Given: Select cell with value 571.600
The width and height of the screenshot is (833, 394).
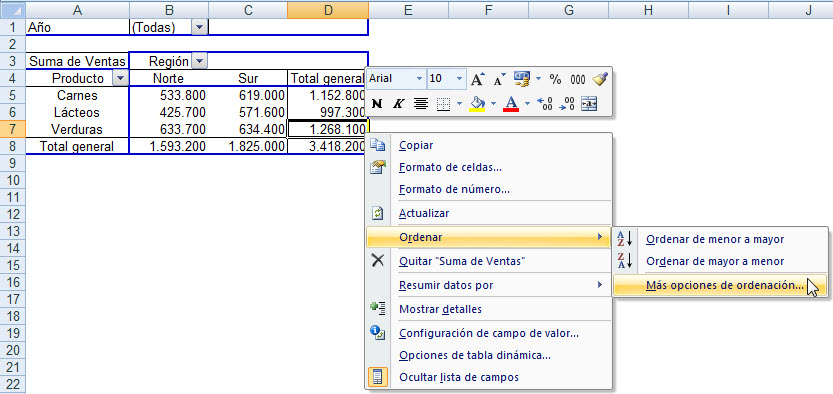Looking at the screenshot, I should [x=248, y=113].
